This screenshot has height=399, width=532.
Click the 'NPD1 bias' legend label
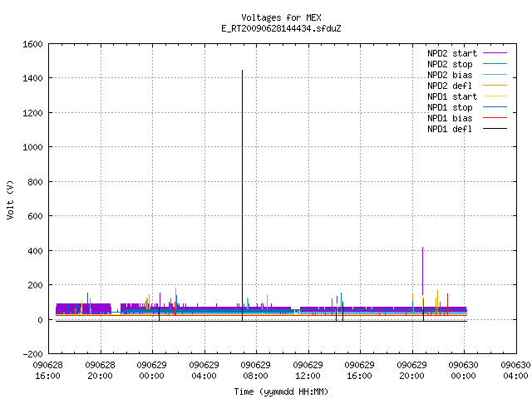point(450,118)
